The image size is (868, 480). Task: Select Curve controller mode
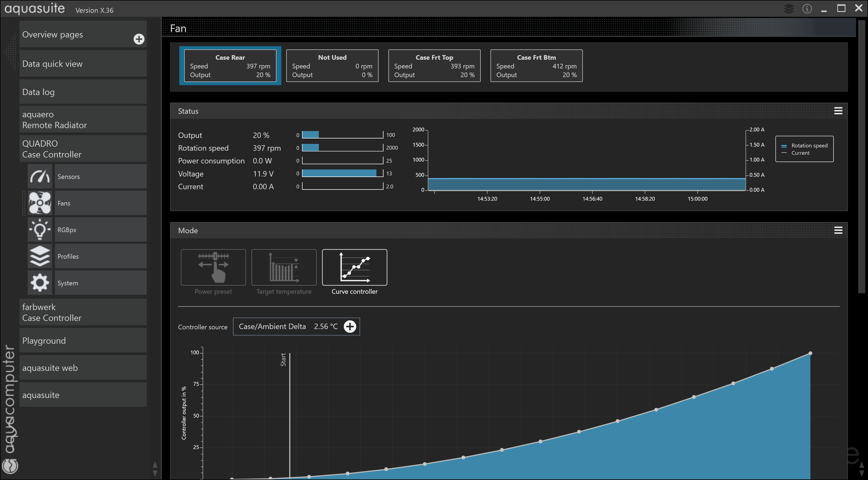[354, 267]
